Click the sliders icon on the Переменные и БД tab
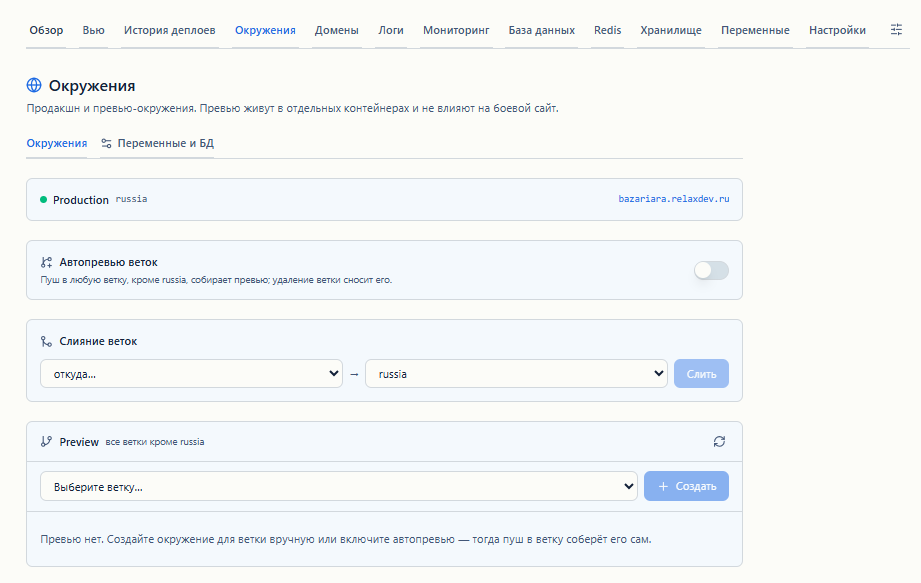The height and width of the screenshot is (583, 921). [x=106, y=143]
